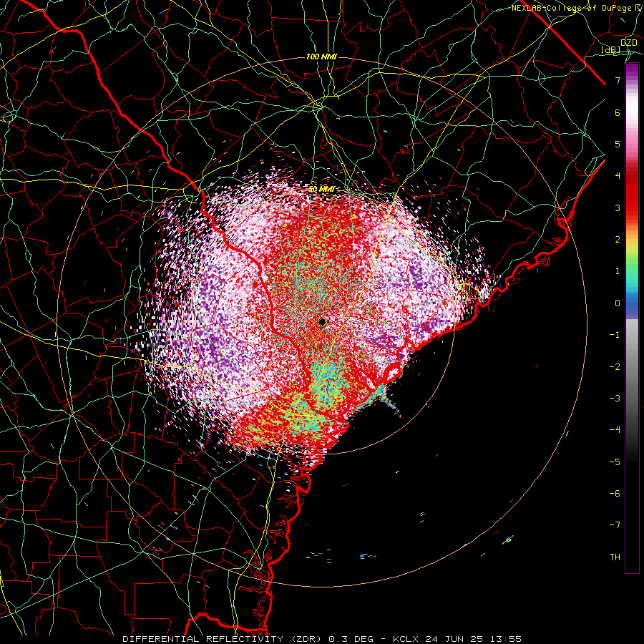Click the -1 value on color scale
The width and height of the screenshot is (644, 644).
point(615,335)
